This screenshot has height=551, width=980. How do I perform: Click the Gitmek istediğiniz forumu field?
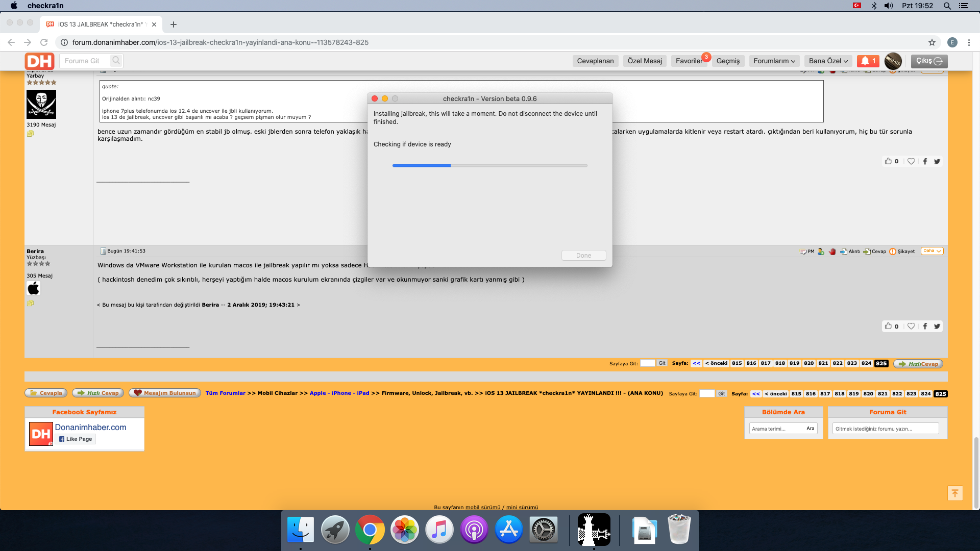pos(886,429)
